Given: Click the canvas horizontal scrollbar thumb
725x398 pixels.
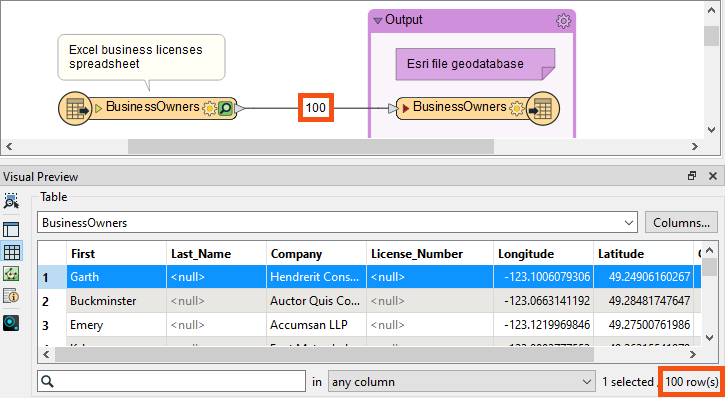Looking at the screenshot, I should click(x=311, y=147).
